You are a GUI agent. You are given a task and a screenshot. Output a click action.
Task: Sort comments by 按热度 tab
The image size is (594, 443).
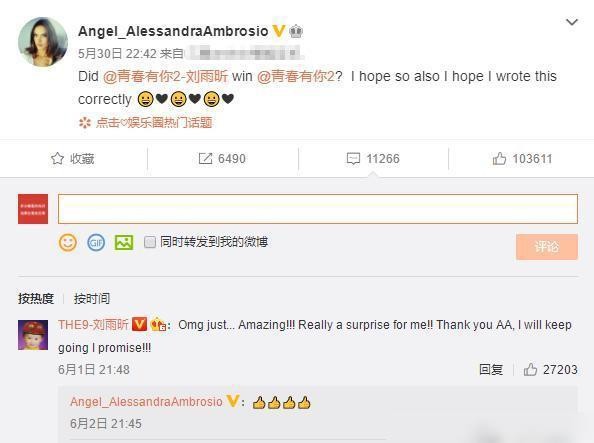pos(36,299)
